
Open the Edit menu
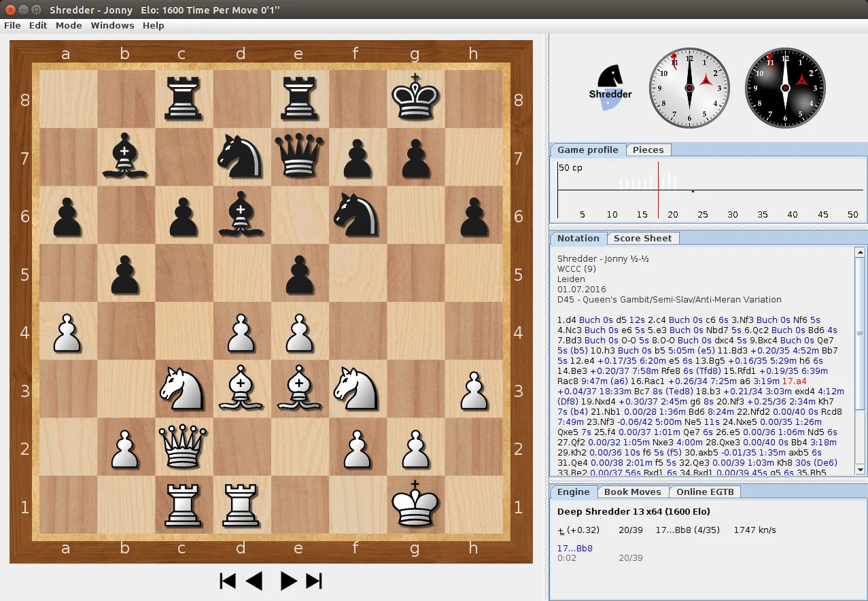(38, 25)
